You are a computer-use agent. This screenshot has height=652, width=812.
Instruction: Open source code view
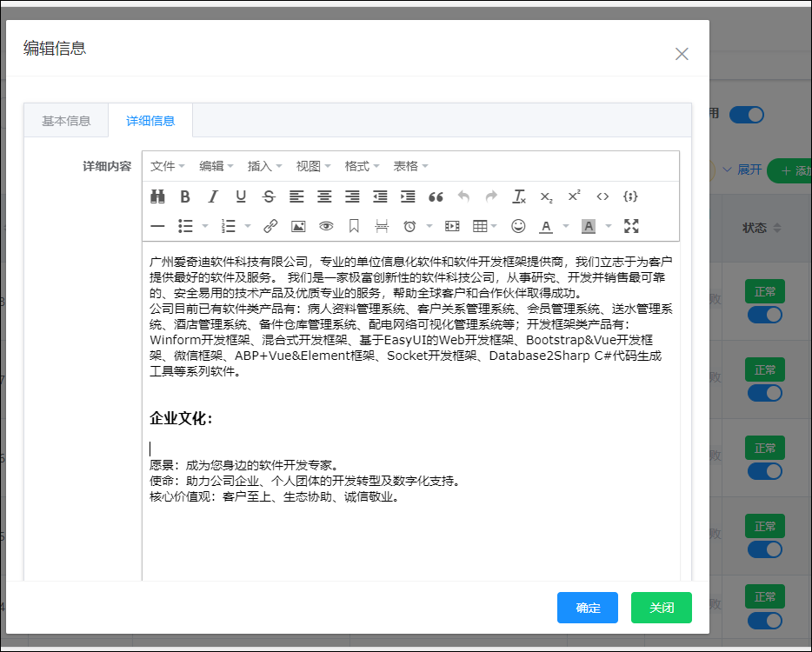coord(602,196)
